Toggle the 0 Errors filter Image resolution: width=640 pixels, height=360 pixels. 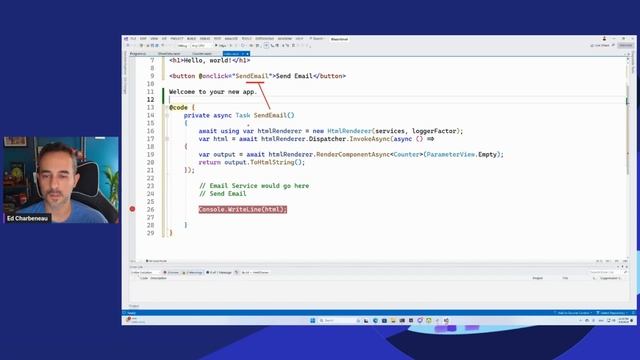point(171,272)
